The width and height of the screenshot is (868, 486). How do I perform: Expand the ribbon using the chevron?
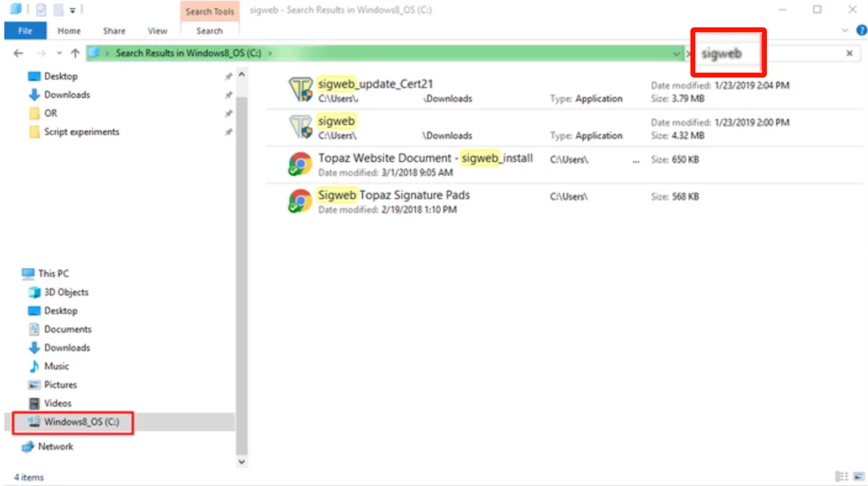click(845, 30)
